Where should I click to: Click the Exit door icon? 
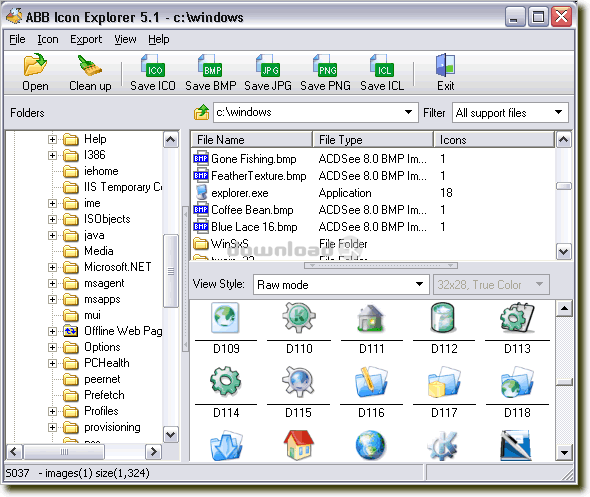click(x=446, y=65)
